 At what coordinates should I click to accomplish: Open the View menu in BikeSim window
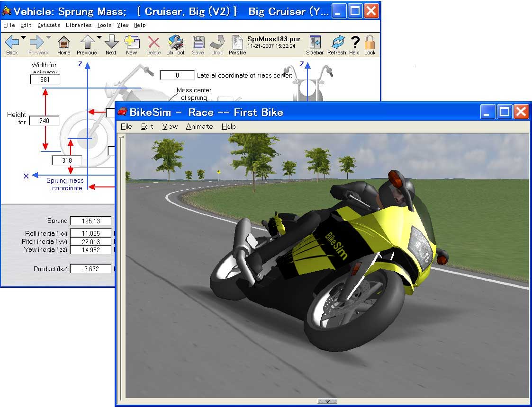170,126
